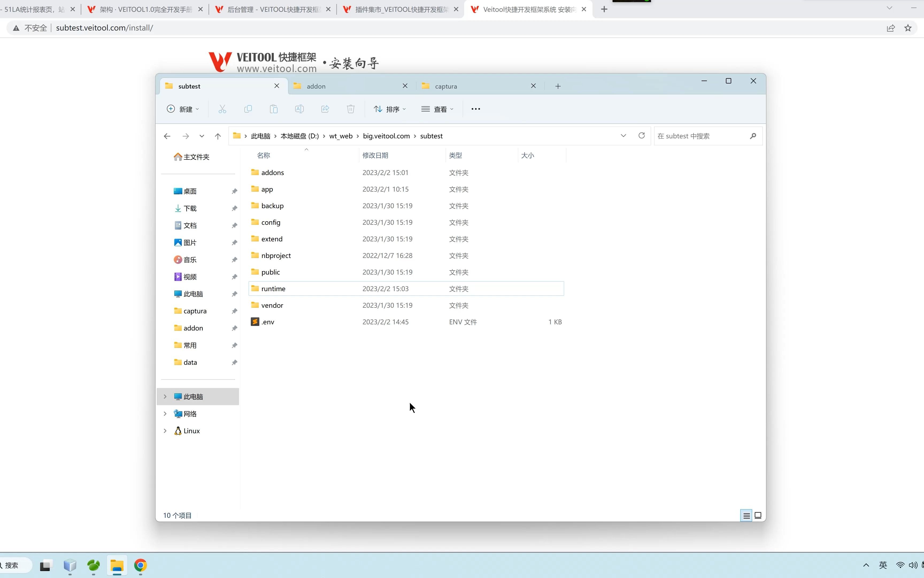924x578 pixels.
Task: Sort by 名称 column header
Action: [x=263, y=155]
